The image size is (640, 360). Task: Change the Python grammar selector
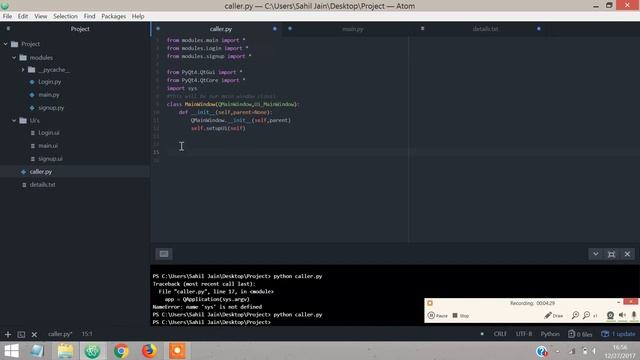point(550,334)
